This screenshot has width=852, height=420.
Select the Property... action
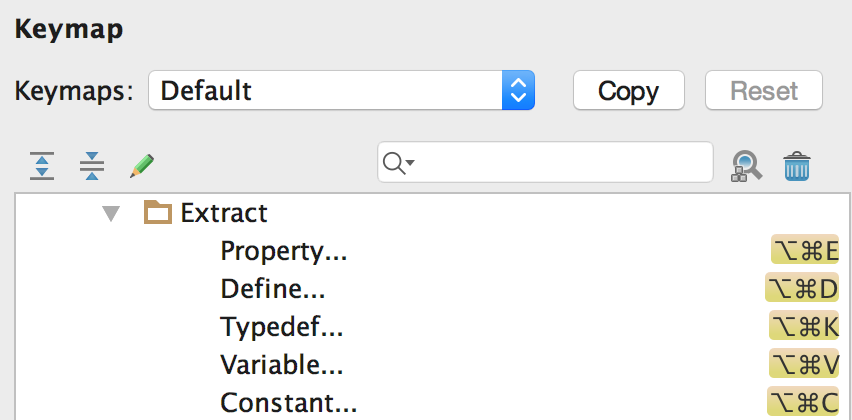coord(283,251)
